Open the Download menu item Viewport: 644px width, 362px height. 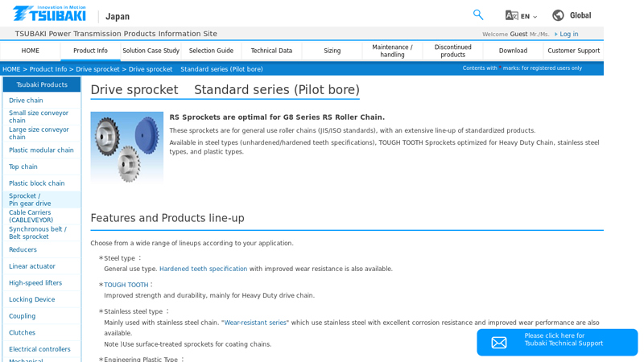(x=513, y=51)
